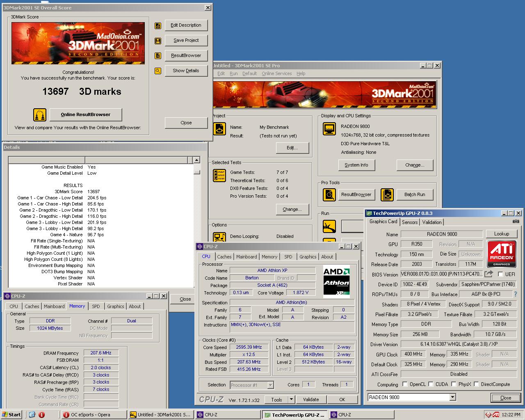Click the Core Speed value field

pos(249,347)
